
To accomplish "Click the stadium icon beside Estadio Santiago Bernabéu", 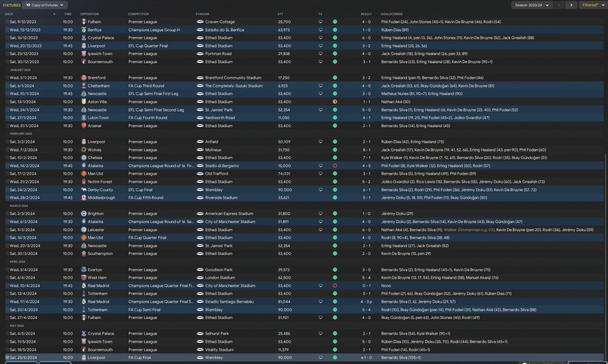I will (199, 302).
